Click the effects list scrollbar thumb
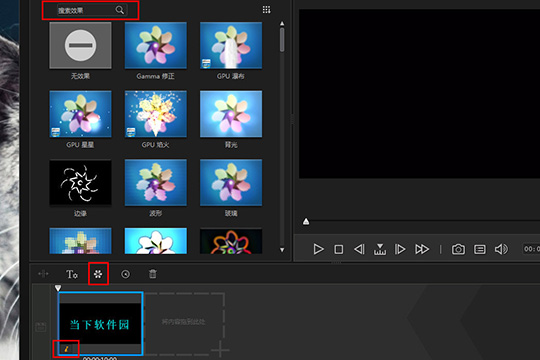The height and width of the screenshot is (360, 540). 282,40
